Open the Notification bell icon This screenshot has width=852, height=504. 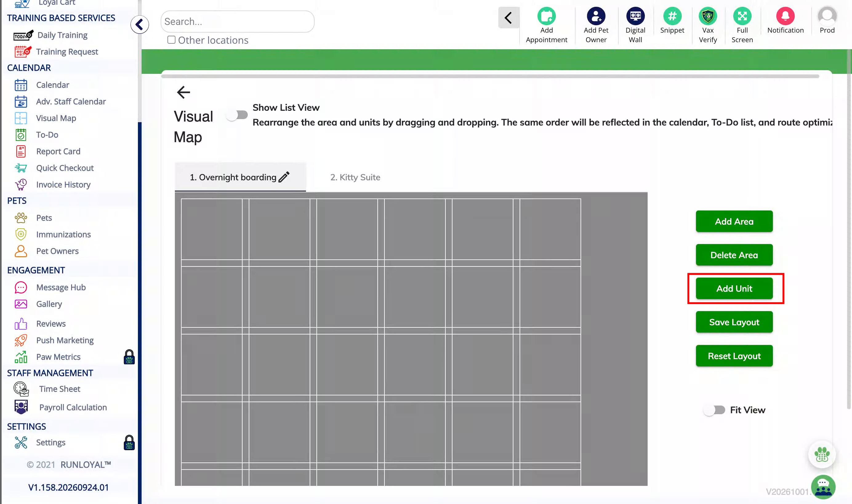coord(785,16)
